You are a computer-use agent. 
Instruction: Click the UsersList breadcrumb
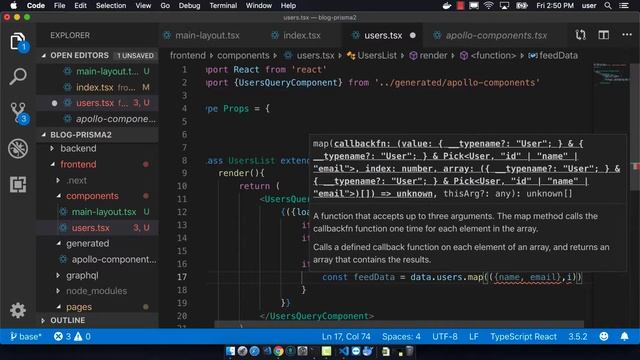coord(371,56)
